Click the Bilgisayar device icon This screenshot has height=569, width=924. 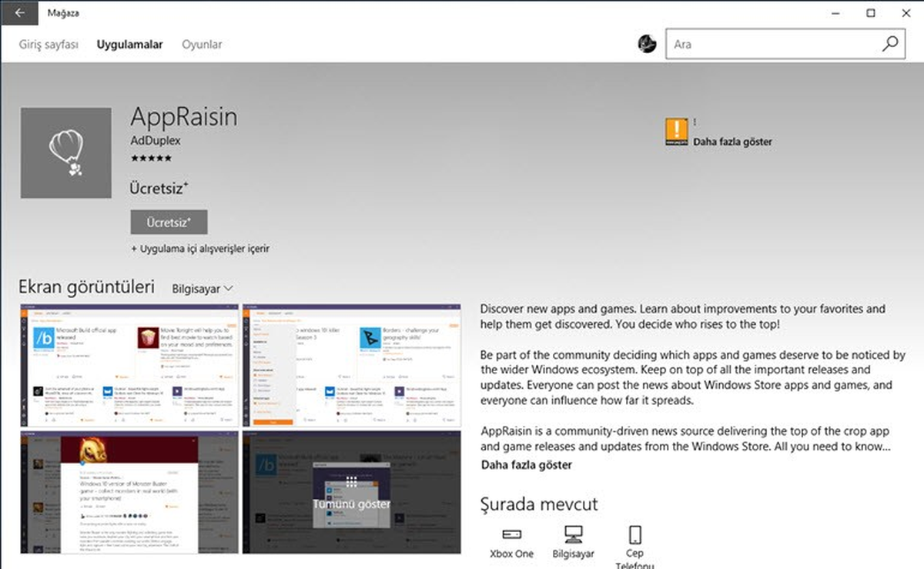(x=574, y=534)
